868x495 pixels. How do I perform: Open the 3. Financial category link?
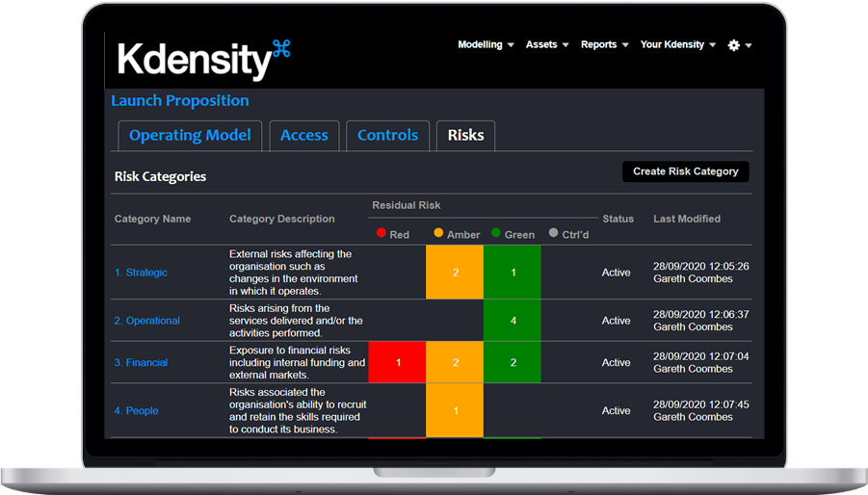pos(141,363)
